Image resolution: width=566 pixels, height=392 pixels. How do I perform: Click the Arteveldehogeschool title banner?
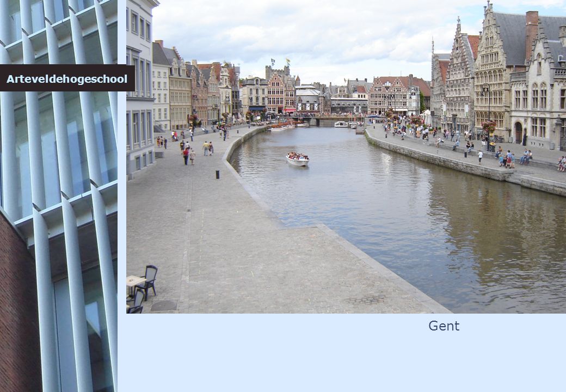[x=67, y=78]
